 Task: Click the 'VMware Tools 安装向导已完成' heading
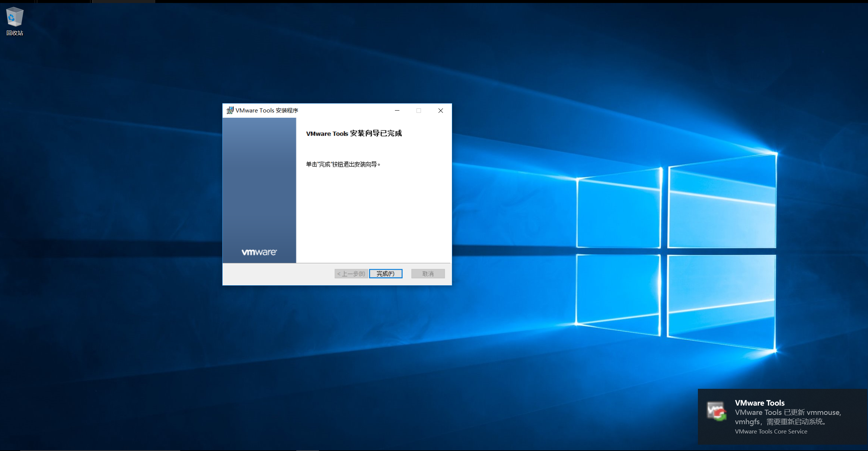(x=354, y=133)
